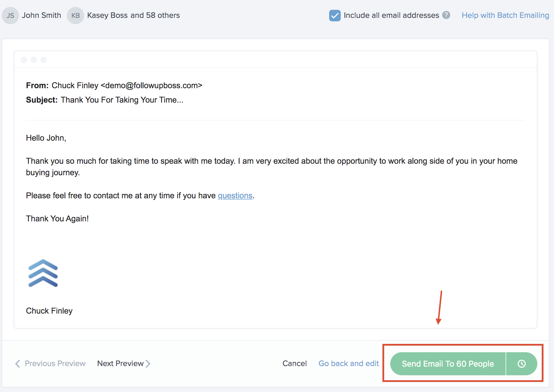Image resolution: width=554 pixels, height=392 pixels.
Task: Click Send Email To 60 People
Action: [447, 363]
